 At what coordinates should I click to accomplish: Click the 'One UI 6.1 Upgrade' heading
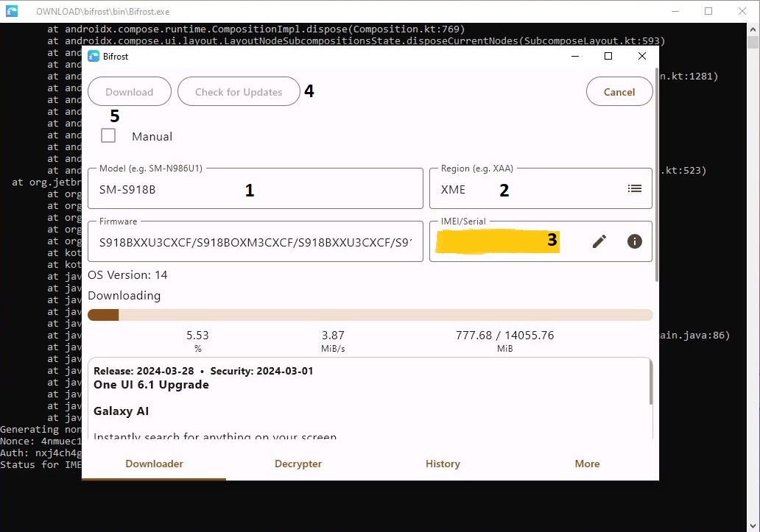pyautogui.click(x=151, y=385)
